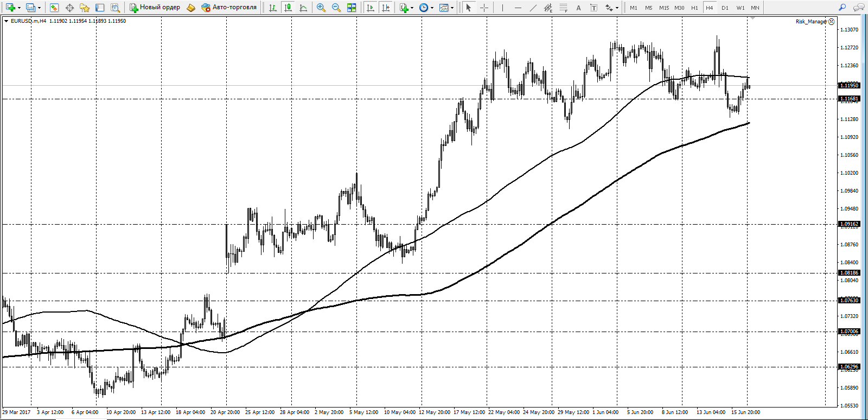Click the 15 Jun 20:00 date label
This screenshot has width=868, height=420.
pos(745,412)
